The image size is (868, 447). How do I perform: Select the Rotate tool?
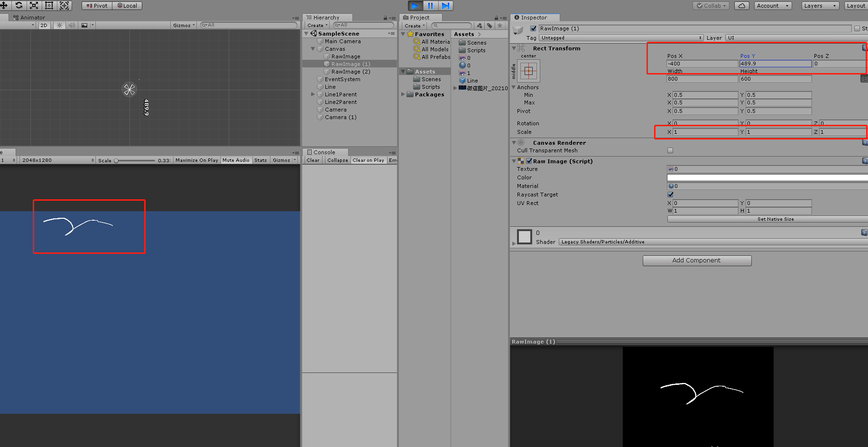pos(19,6)
